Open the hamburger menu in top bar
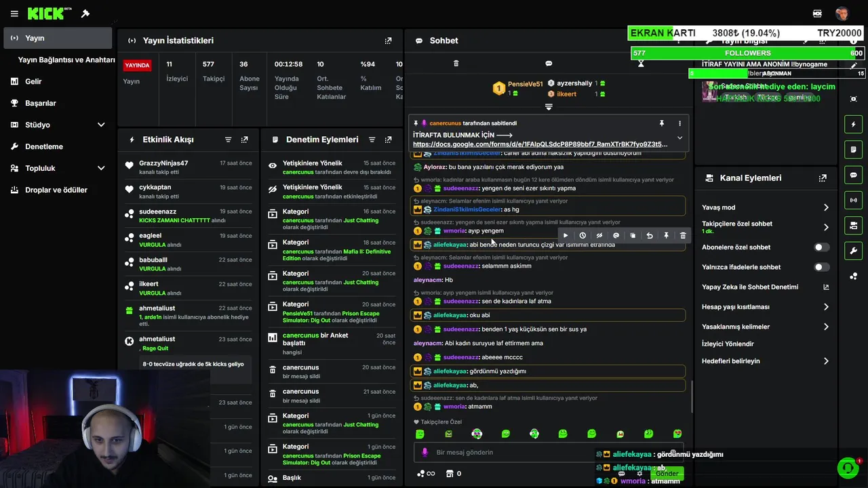The height and width of the screenshot is (488, 868). click(x=14, y=14)
